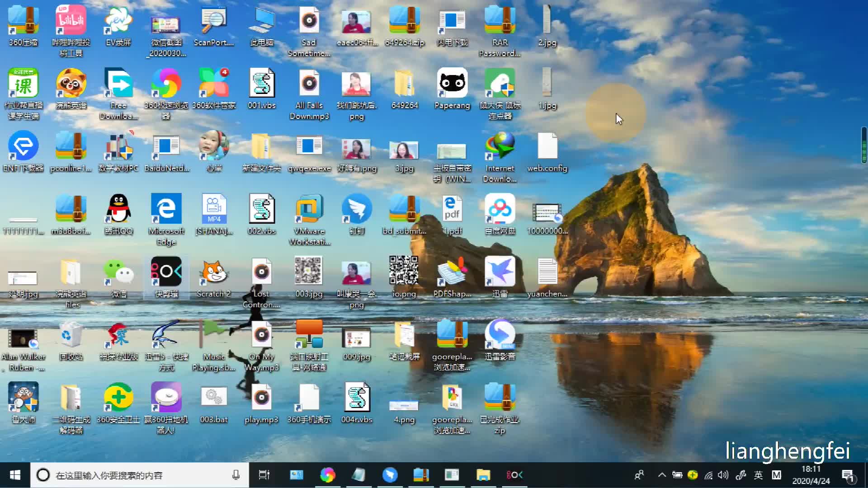Toggle the English input language indicator

tap(758, 475)
